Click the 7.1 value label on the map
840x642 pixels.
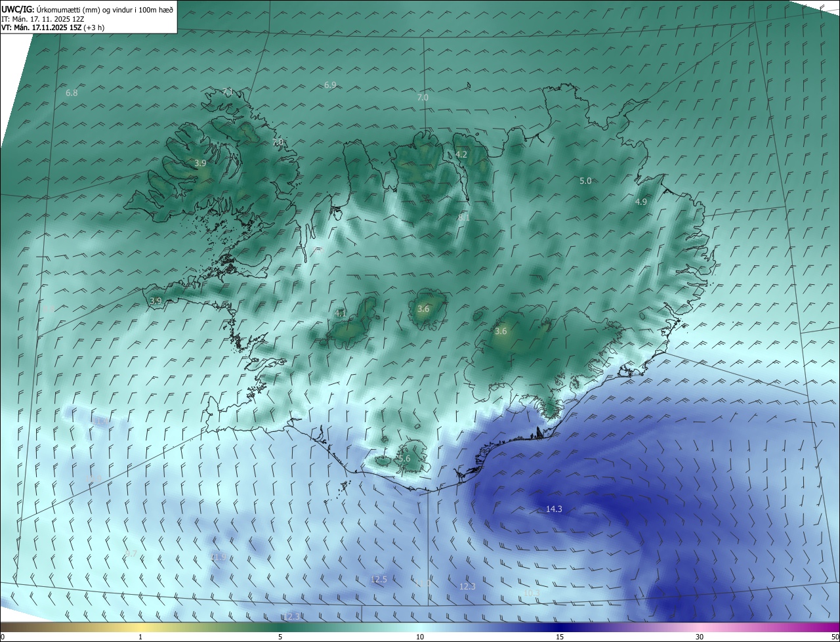tap(228, 91)
